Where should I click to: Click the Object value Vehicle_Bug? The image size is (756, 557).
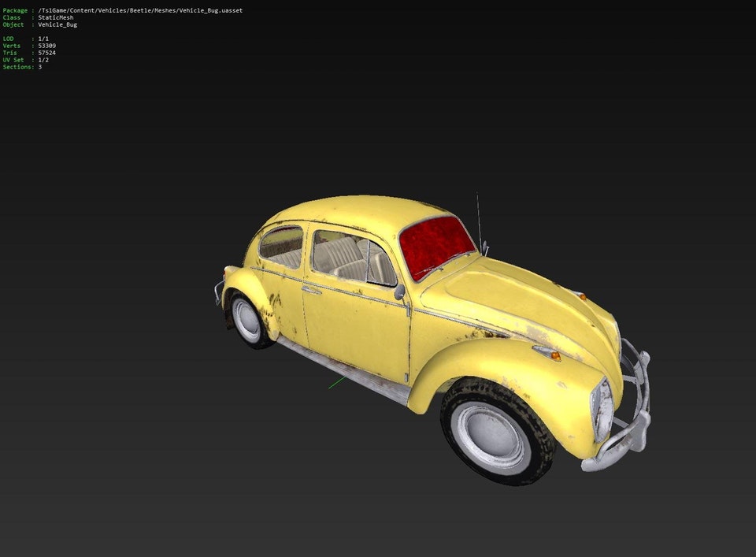point(57,24)
